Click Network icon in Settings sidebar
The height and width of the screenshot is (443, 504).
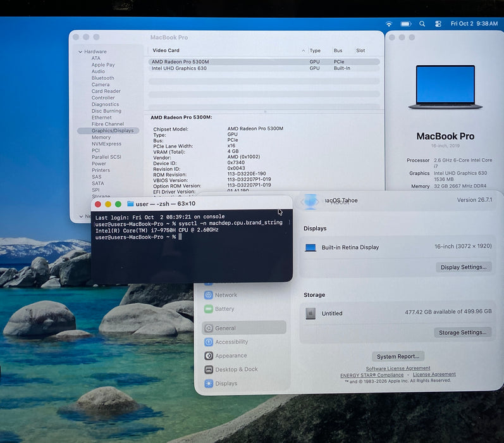pos(209,295)
